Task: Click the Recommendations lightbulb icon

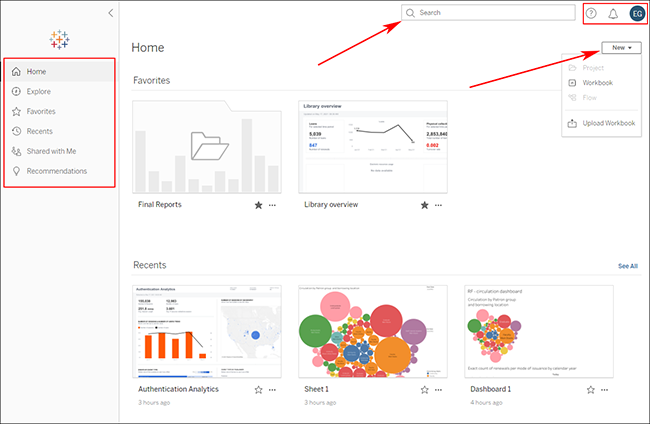Action: 16,171
